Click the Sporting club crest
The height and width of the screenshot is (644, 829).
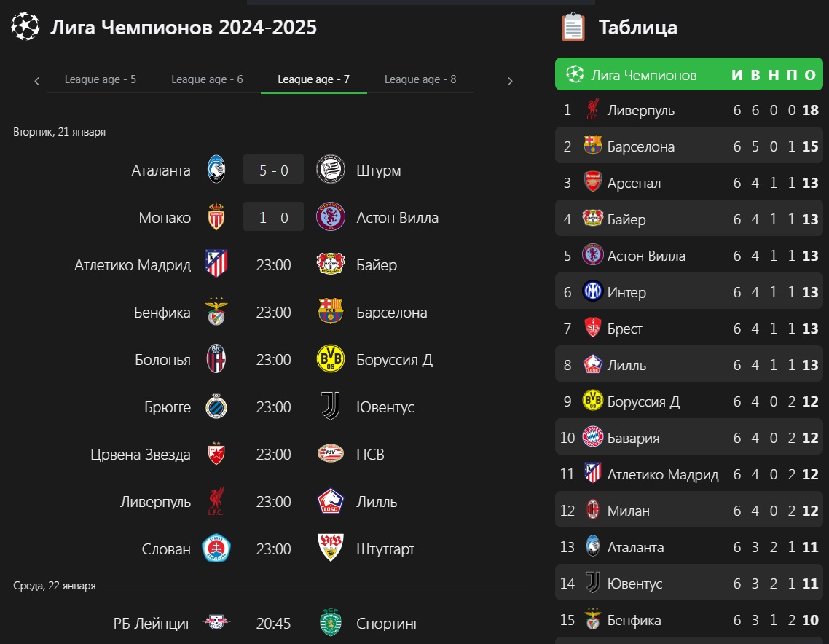click(331, 623)
